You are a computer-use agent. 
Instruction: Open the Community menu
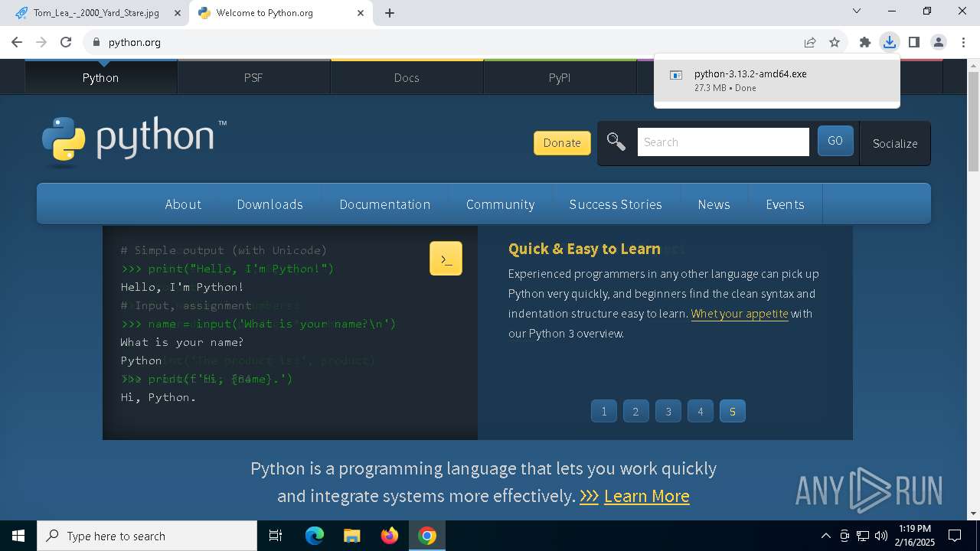pyautogui.click(x=500, y=204)
